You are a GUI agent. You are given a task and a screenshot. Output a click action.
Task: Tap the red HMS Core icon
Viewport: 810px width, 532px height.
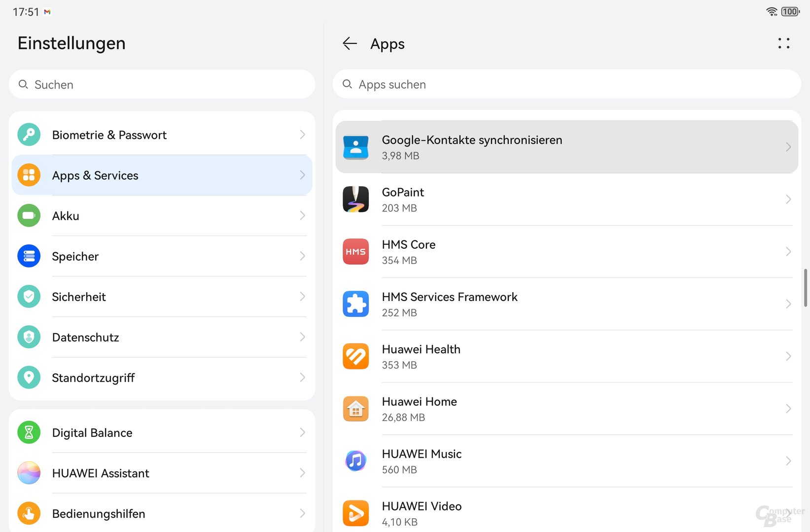355,251
